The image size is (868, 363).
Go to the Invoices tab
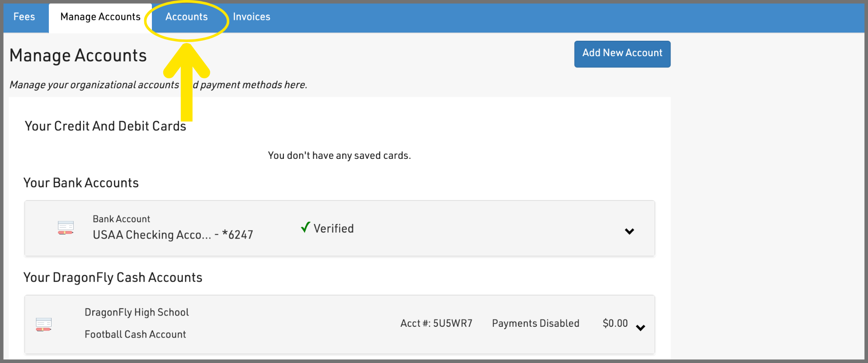251,17
